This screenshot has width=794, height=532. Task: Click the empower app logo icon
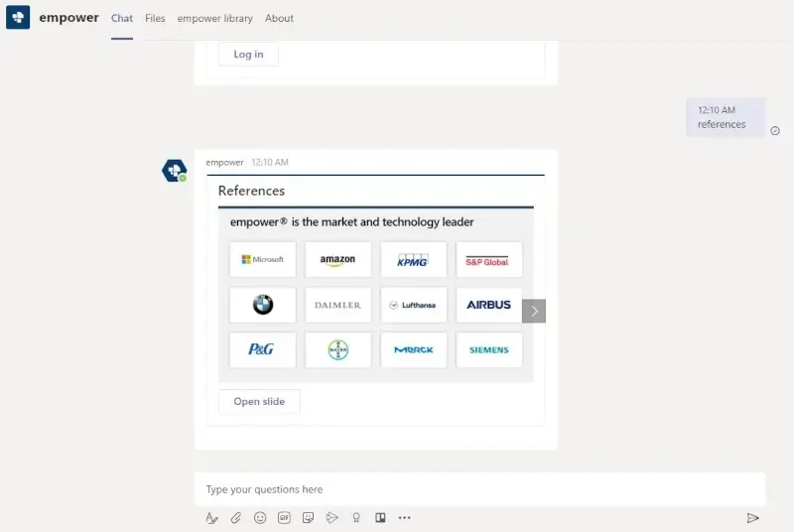click(18, 17)
